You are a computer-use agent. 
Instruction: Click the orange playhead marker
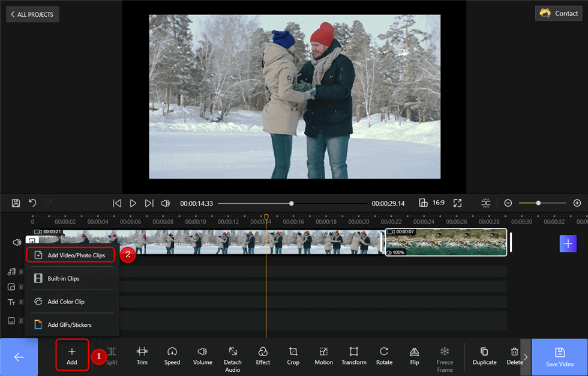point(266,217)
